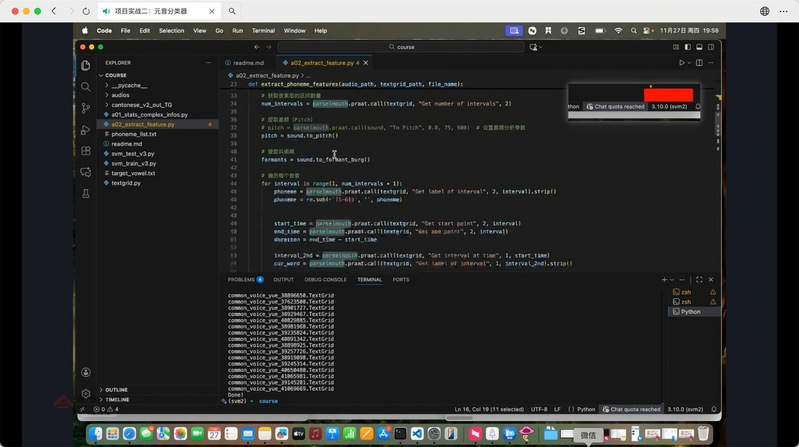Click the Run Python File play button
799x447 pixels.
click(x=682, y=62)
